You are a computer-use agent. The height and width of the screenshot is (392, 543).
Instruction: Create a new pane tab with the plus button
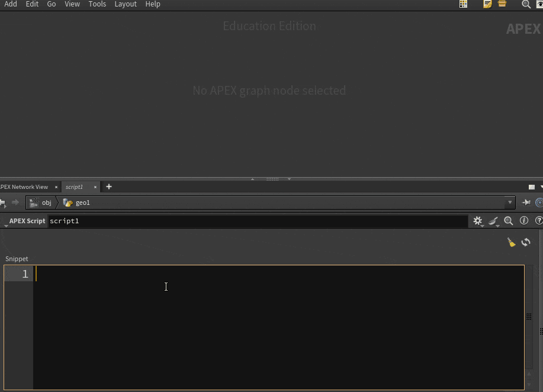click(108, 187)
